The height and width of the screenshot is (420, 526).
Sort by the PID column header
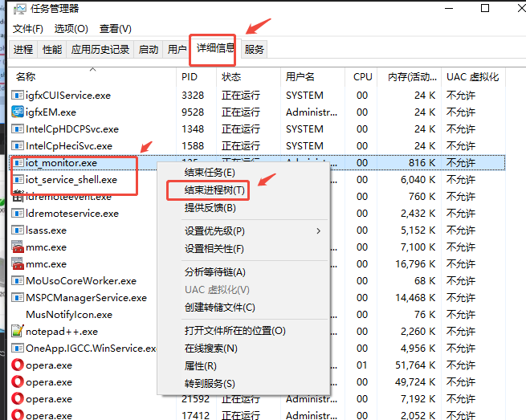tap(196, 77)
